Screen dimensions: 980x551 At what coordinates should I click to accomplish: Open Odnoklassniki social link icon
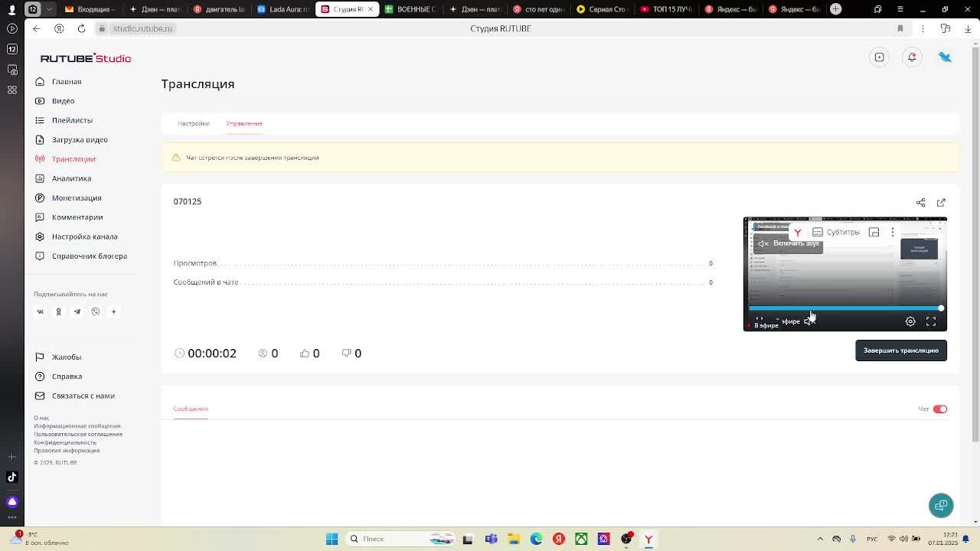click(58, 311)
